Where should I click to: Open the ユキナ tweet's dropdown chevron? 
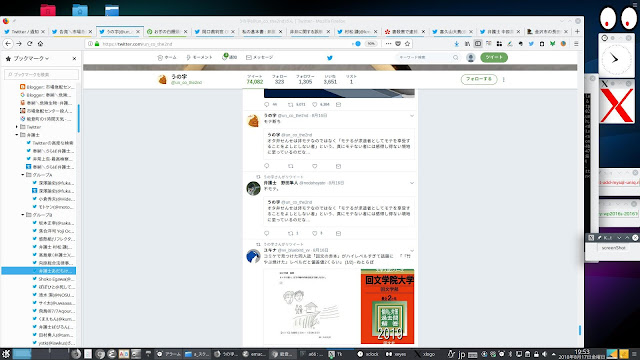(412, 251)
